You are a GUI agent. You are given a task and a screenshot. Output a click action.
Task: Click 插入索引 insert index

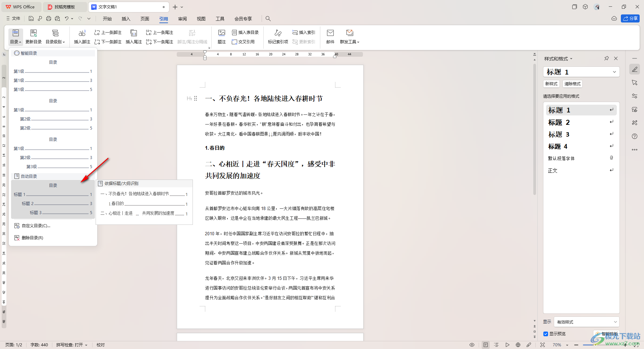[304, 33]
